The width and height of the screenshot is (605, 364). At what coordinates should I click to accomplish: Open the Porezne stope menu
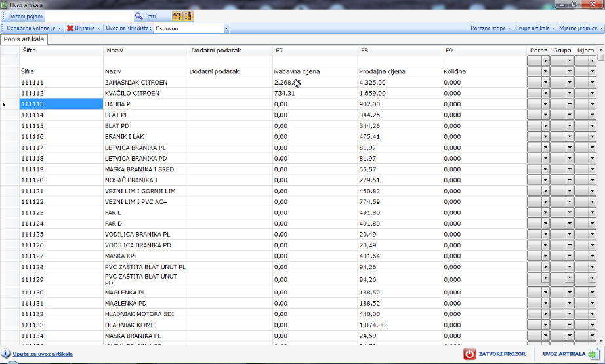point(490,28)
